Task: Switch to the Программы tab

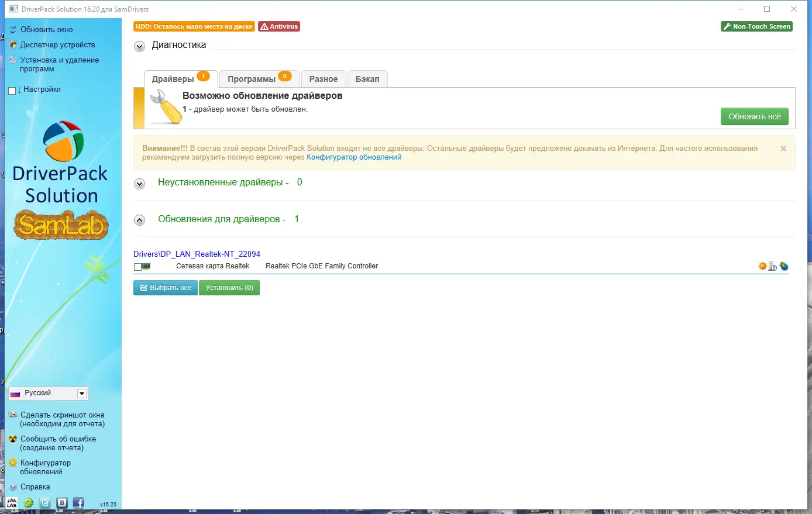Action: [x=260, y=79]
